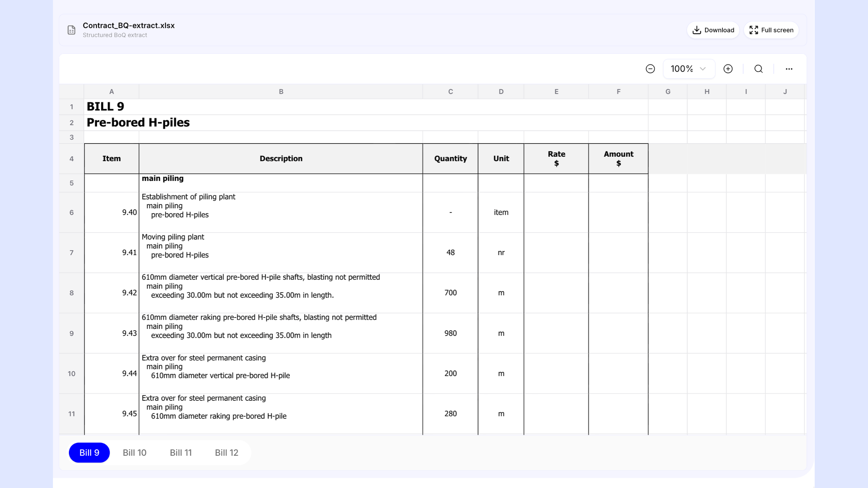
Task: Select row 6 header
Action: 72,212
